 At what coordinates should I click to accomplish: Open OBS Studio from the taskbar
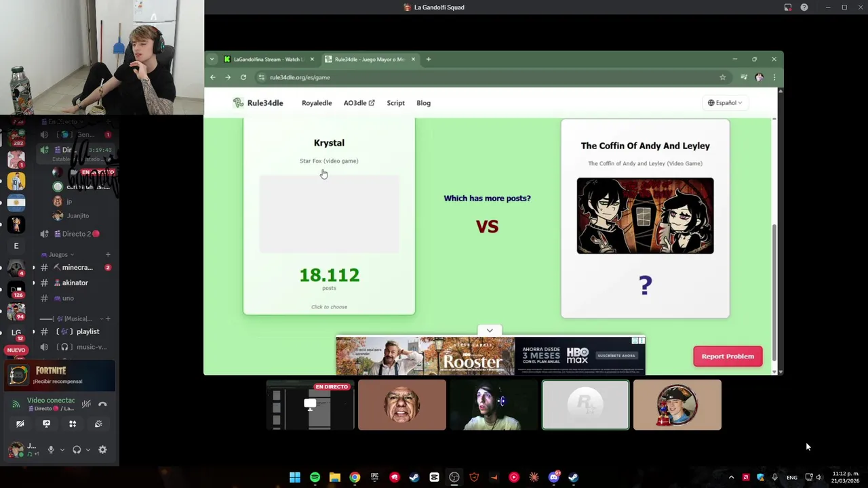coord(454,477)
